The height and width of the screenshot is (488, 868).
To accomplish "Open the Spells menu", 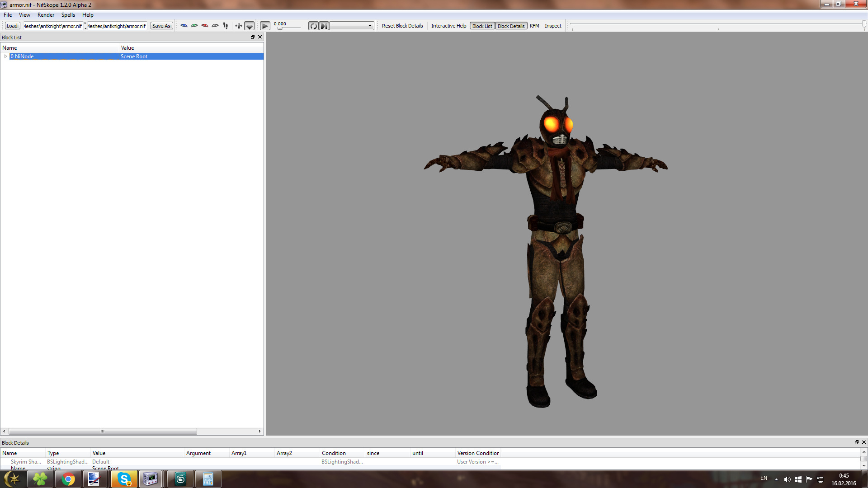I will click(68, 15).
